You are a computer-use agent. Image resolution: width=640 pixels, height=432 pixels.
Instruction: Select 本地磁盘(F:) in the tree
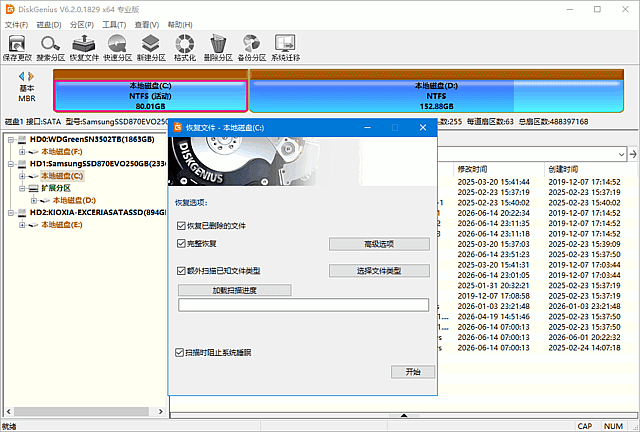(x=62, y=152)
